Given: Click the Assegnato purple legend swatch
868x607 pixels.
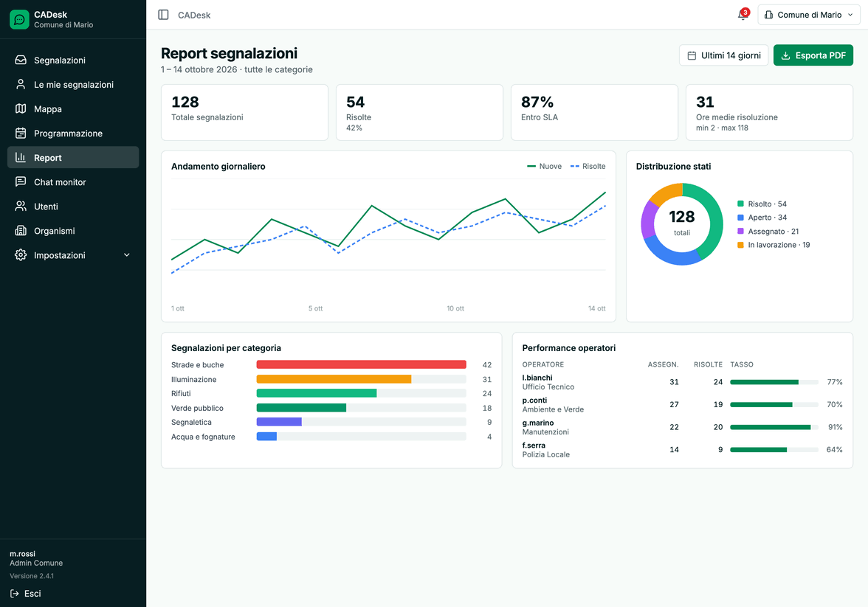Looking at the screenshot, I should point(741,231).
